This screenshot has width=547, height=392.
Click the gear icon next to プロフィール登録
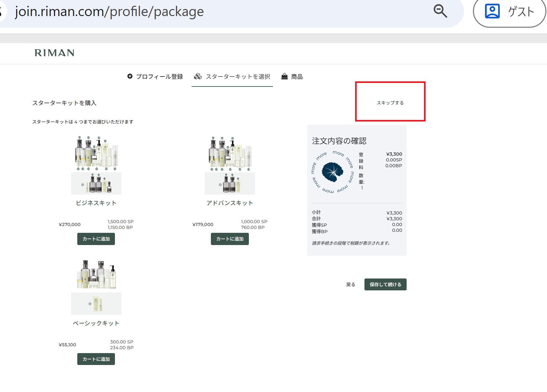click(130, 76)
